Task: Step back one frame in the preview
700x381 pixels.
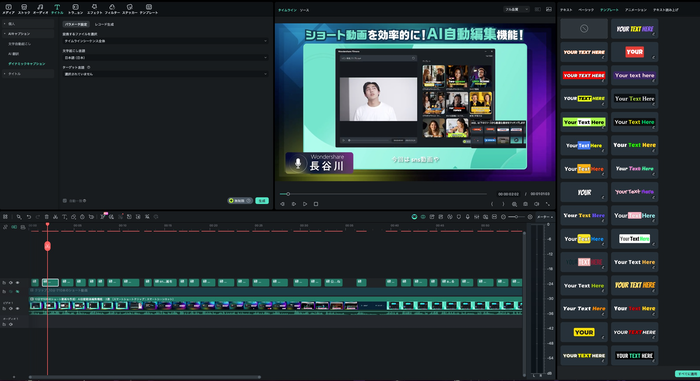Action: 282,204
